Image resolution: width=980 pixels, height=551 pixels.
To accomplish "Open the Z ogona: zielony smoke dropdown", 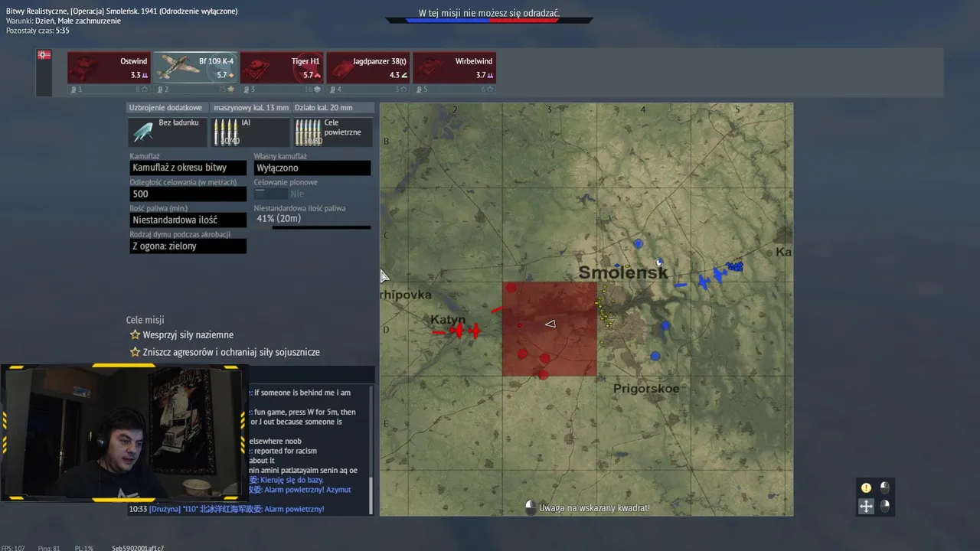I will pyautogui.click(x=188, y=246).
